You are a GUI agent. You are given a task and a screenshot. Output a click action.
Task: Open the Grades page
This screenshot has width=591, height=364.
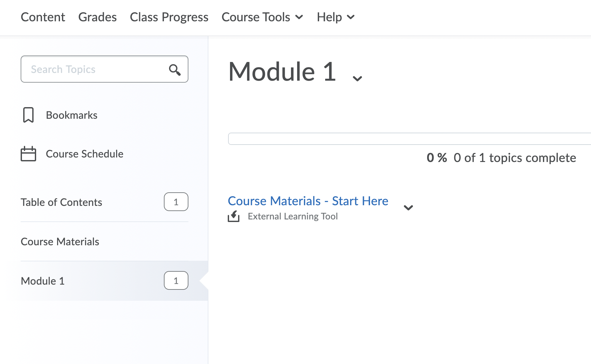click(97, 17)
